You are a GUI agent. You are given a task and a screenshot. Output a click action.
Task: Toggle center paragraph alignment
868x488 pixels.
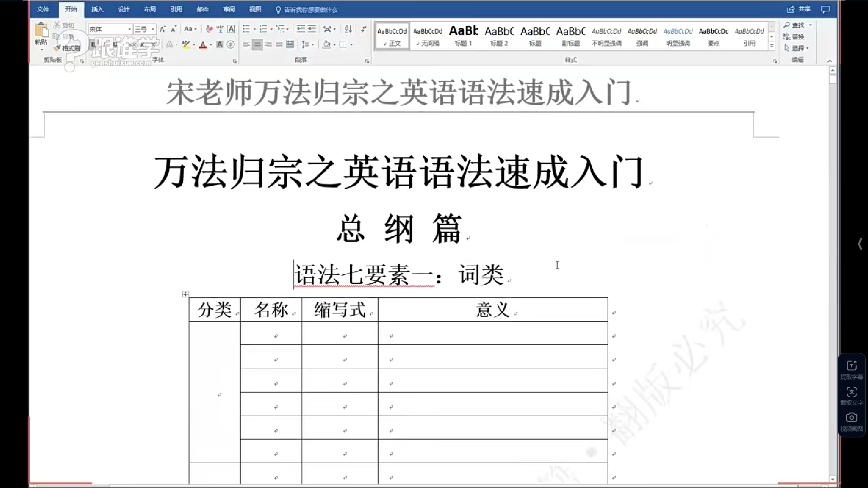tap(257, 44)
